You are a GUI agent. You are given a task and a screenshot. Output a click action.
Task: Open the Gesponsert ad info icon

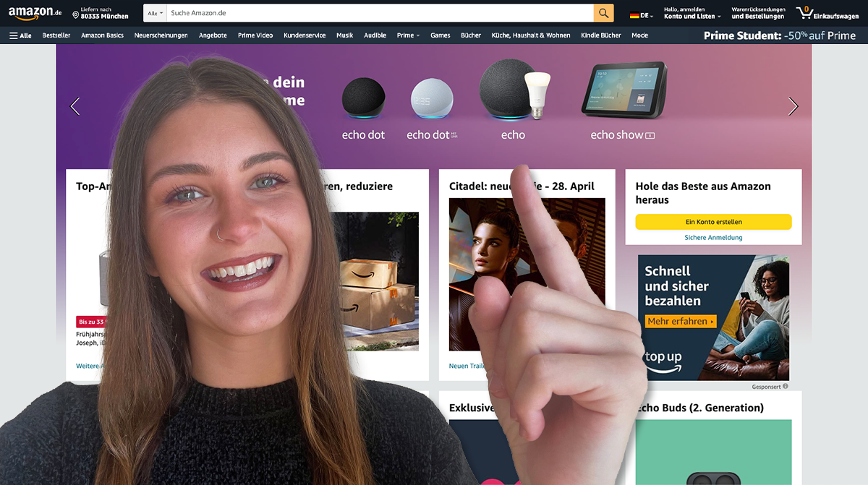[x=786, y=387]
